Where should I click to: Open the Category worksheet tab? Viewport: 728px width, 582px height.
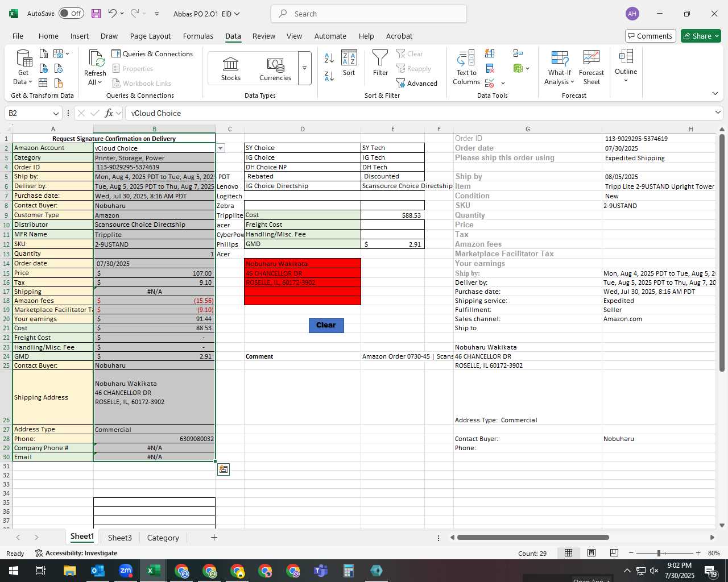click(x=163, y=538)
